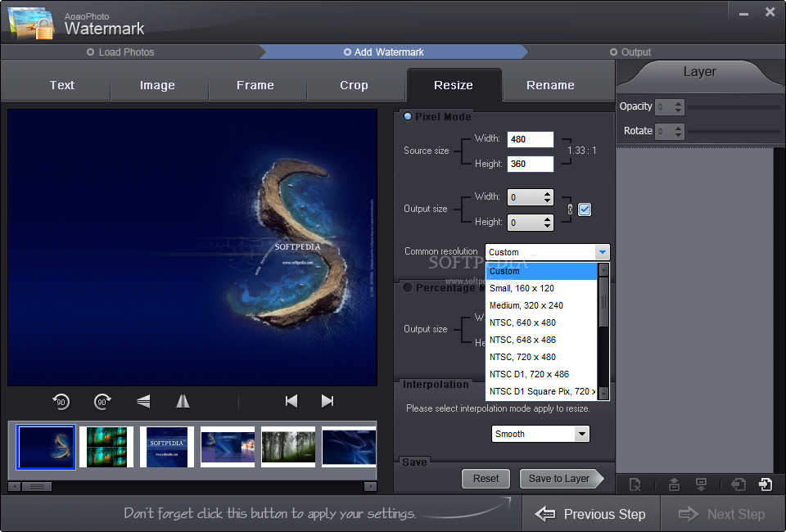Open Common resolution dropdown arrow
Image resolution: width=786 pixels, height=532 pixels.
coord(603,252)
